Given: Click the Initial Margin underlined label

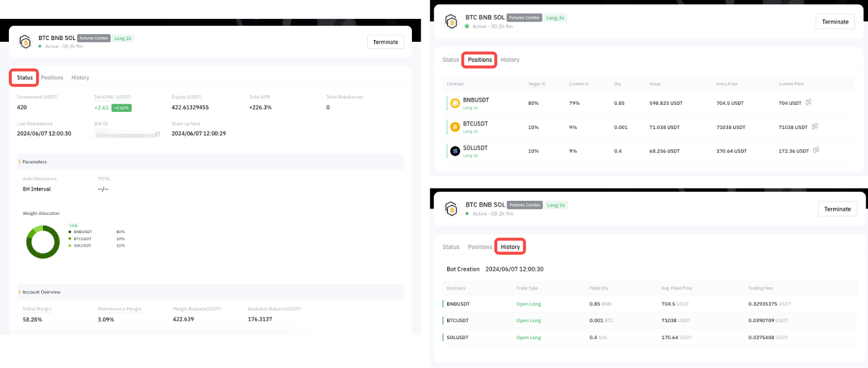Looking at the screenshot, I should tap(36, 309).
